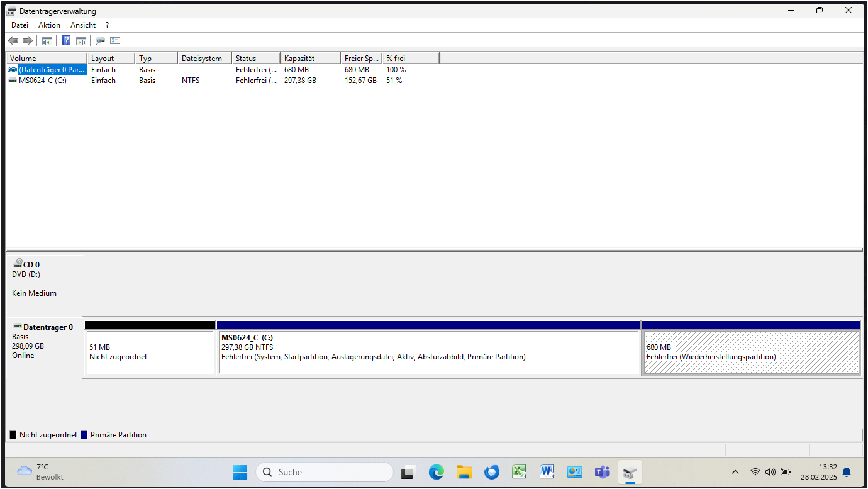Toggle the action pane toolbar icon
This screenshot has height=489, width=868.
[x=81, y=41]
